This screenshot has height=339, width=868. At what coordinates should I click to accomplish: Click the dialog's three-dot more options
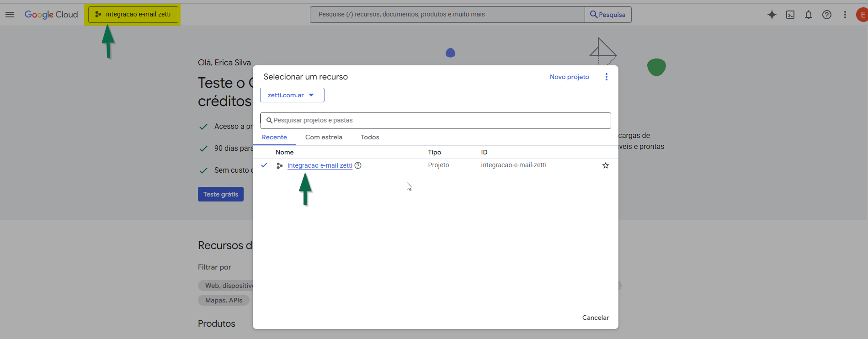click(x=606, y=77)
